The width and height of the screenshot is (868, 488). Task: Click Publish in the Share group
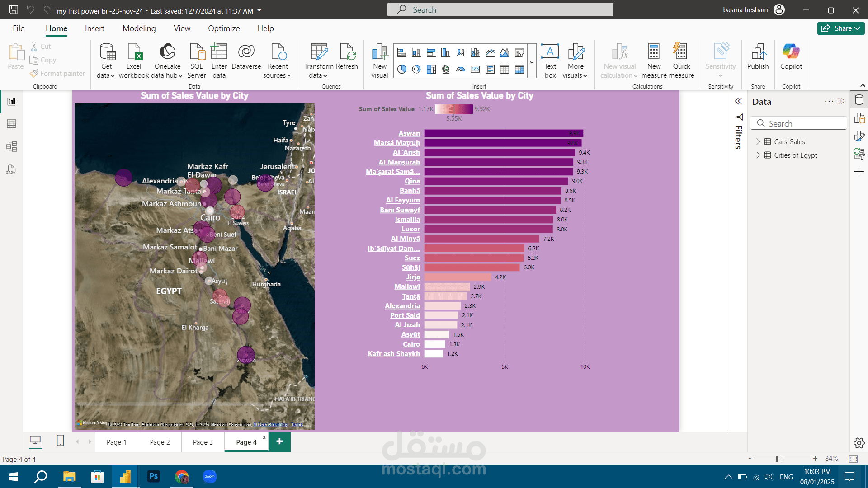758,57
